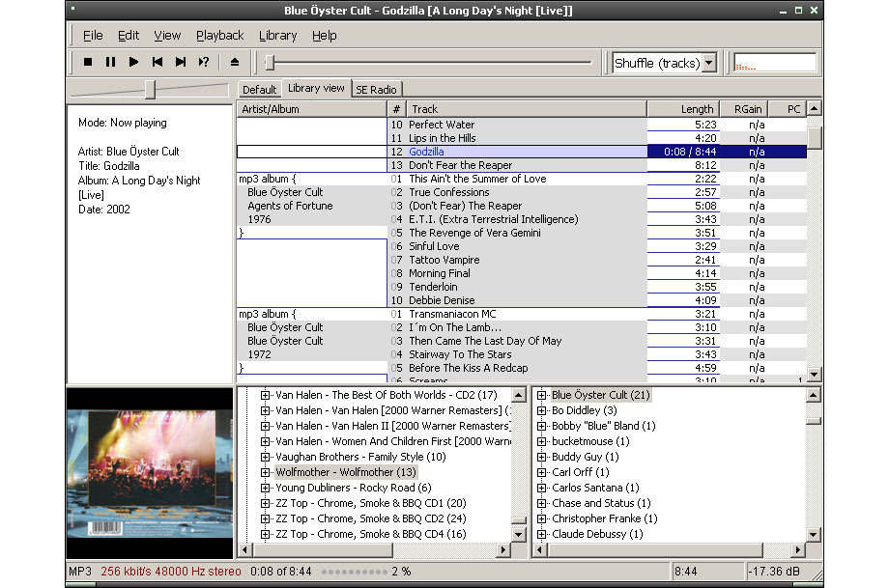The image size is (889, 588).
Task: Click the album cover art thumbnail
Action: (150, 473)
